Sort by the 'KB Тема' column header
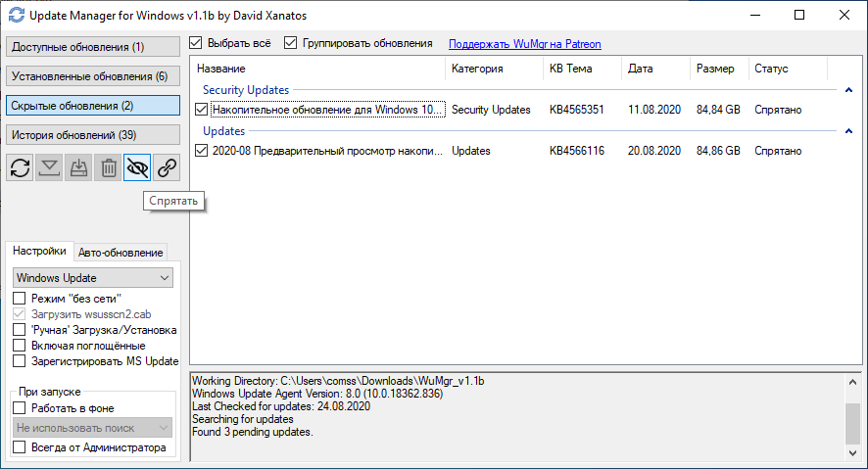This screenshot has width=868, height=469. point(582,69)
